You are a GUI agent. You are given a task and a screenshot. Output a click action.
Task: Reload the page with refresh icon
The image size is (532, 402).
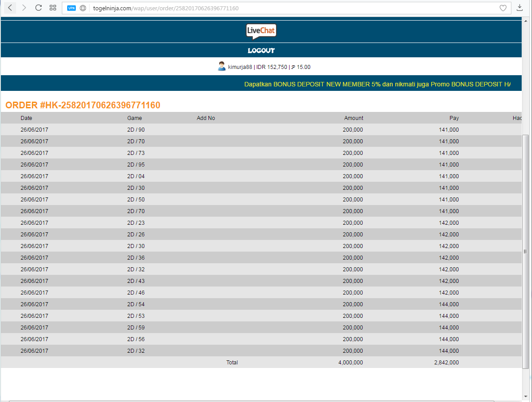click(x=39, y=8)
